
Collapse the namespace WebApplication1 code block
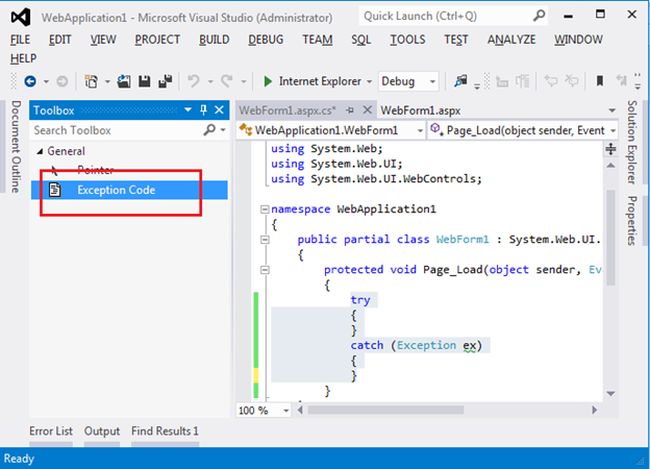pyautogui.click(x=263, y=211)
